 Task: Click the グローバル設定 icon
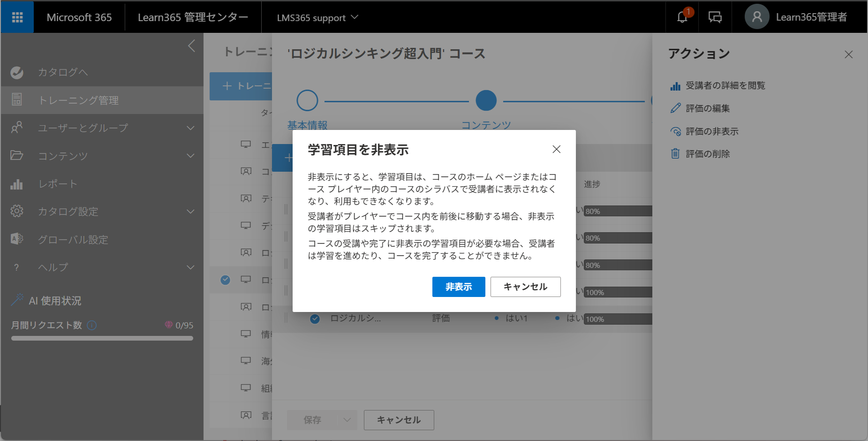coord(17,239)
